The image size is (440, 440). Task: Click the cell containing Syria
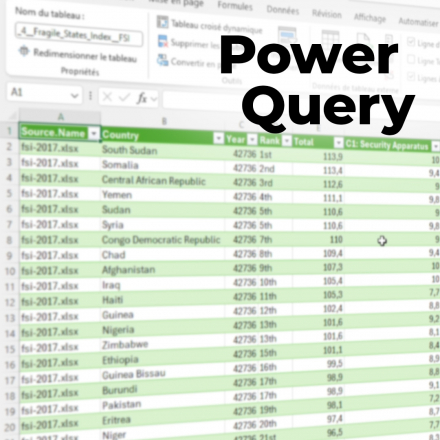[x=163, y=225]
